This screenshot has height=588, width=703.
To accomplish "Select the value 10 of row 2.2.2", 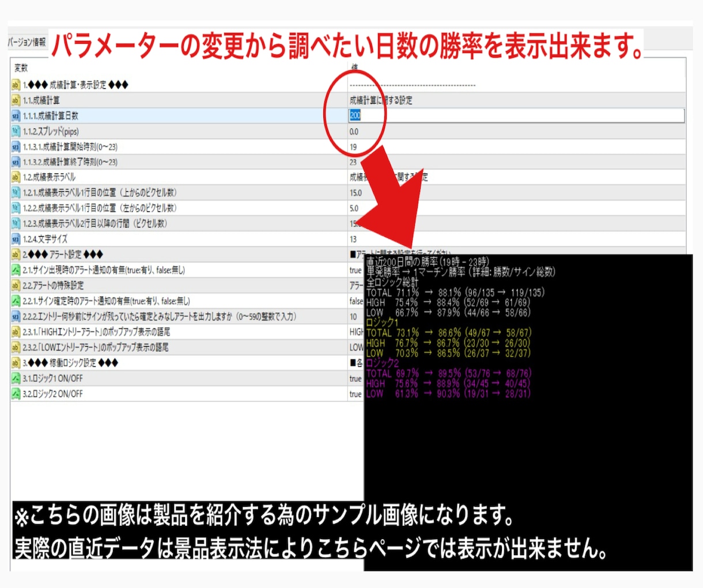I will click(x=353, y=316).
